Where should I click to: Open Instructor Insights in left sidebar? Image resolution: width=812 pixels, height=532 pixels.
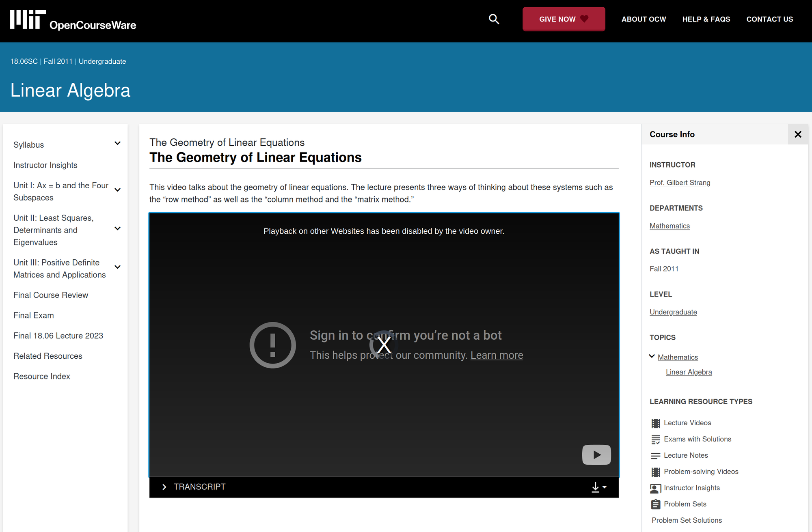click(x=45, y=165)
